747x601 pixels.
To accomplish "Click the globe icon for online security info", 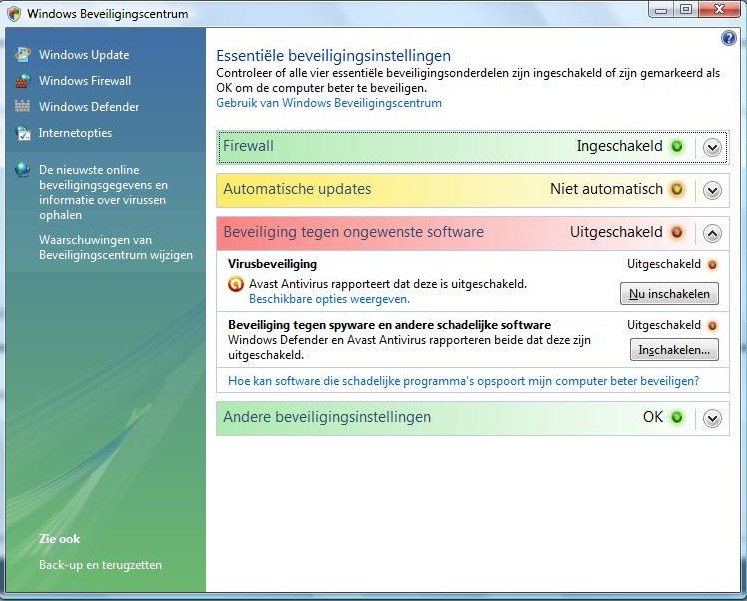I will click(x=22, y=170).
